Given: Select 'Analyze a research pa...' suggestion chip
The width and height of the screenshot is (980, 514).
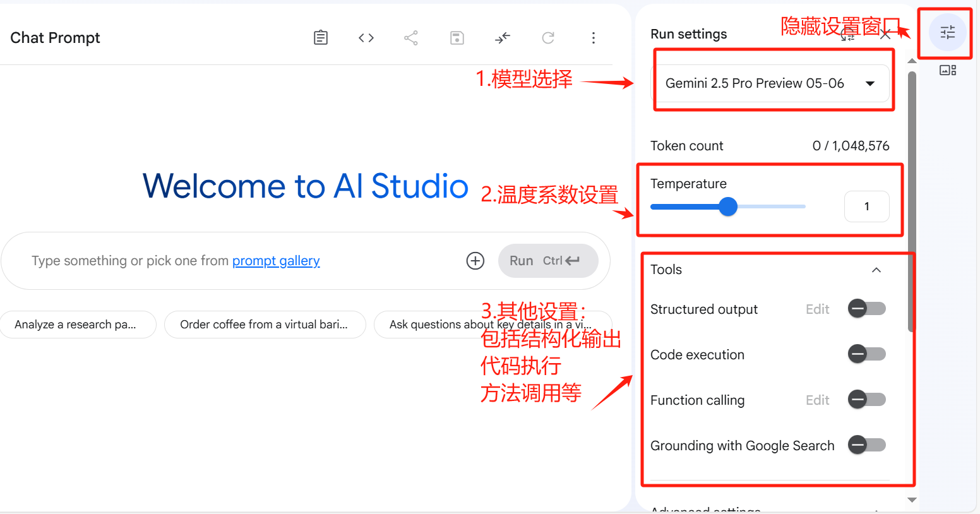Looking at the screenshot, I should tap(78, 325).
